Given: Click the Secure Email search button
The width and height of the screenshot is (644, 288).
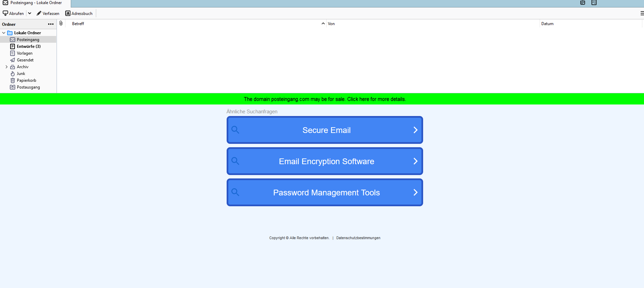Looking at the screenshot, I should 325,130.
